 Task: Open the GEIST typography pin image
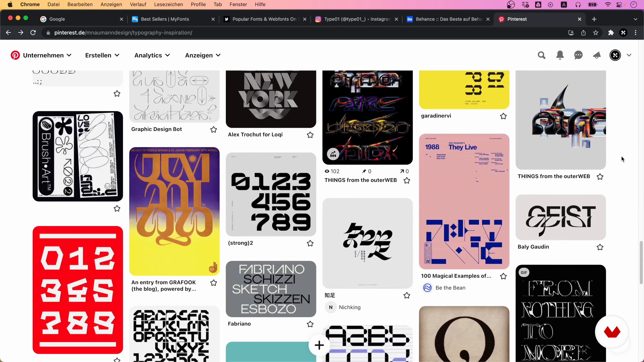pos(560,217)
